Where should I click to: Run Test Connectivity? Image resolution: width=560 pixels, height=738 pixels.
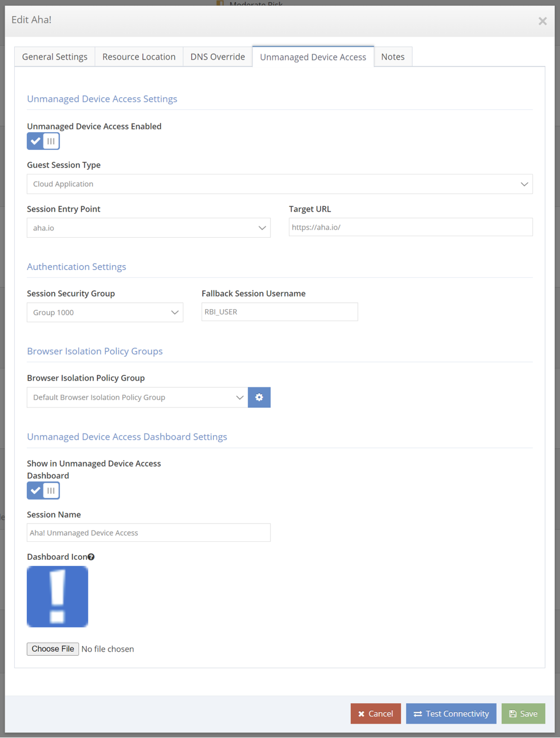point(451,713)
